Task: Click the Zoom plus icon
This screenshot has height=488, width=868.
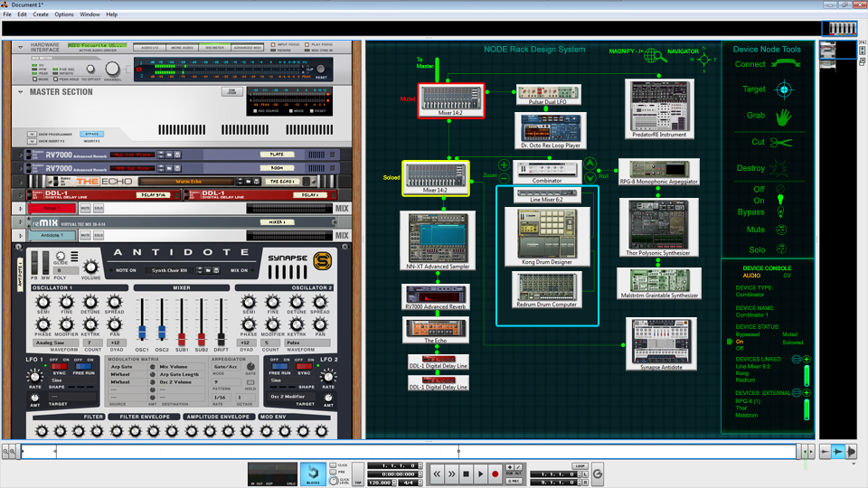Action: pyautogui.click(x=504, y=164)
